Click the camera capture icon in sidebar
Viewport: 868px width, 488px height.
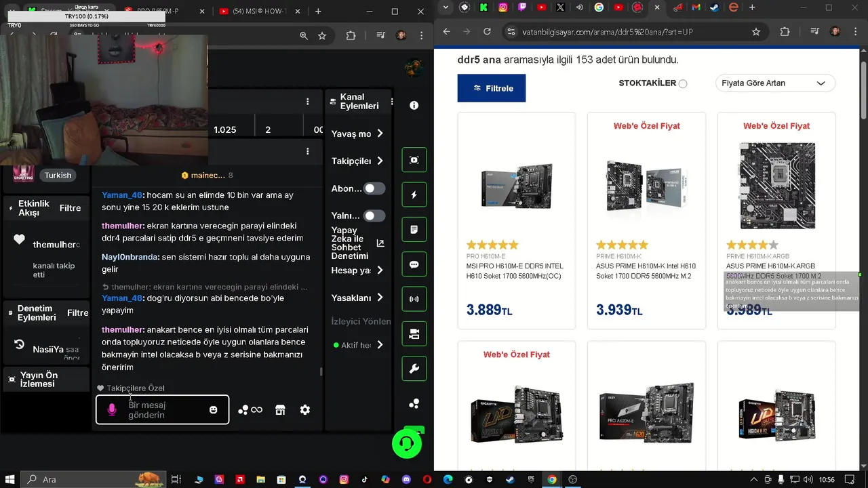tap(414, 160)
